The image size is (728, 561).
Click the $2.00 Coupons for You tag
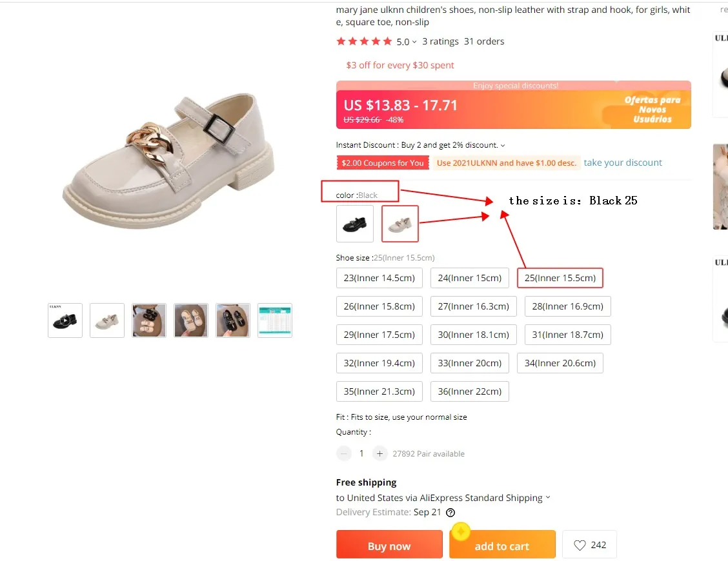point(383,163)
